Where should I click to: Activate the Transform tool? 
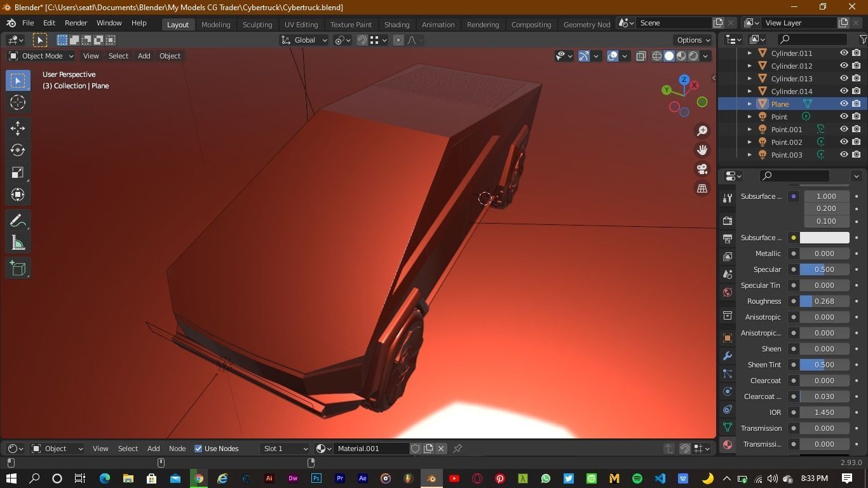(18, 195)
